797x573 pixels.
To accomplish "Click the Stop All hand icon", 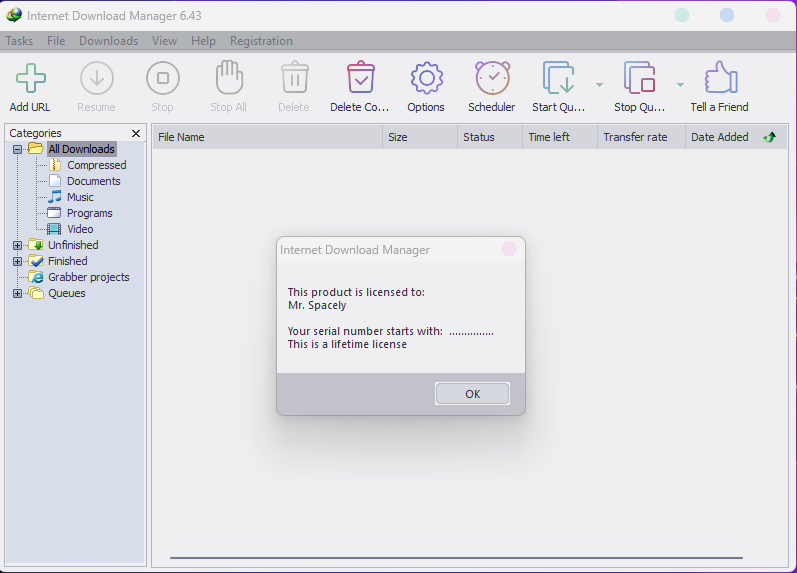I will (x=229, y=77).
